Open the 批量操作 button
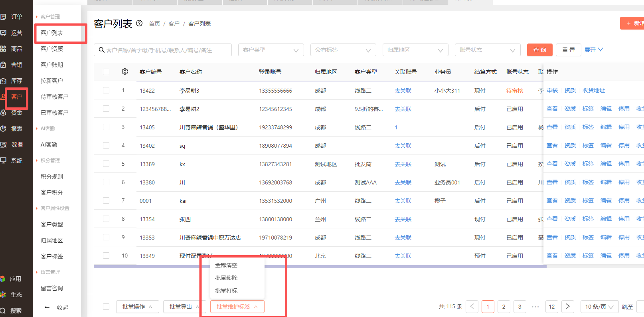644x317 pixels. (x=138, y=307)
